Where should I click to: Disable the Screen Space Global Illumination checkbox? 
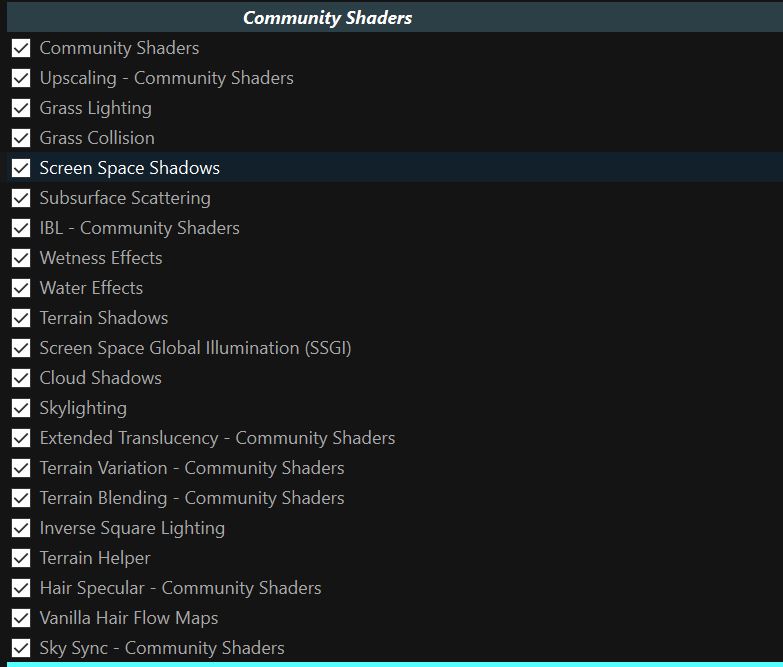pos(21,348)
